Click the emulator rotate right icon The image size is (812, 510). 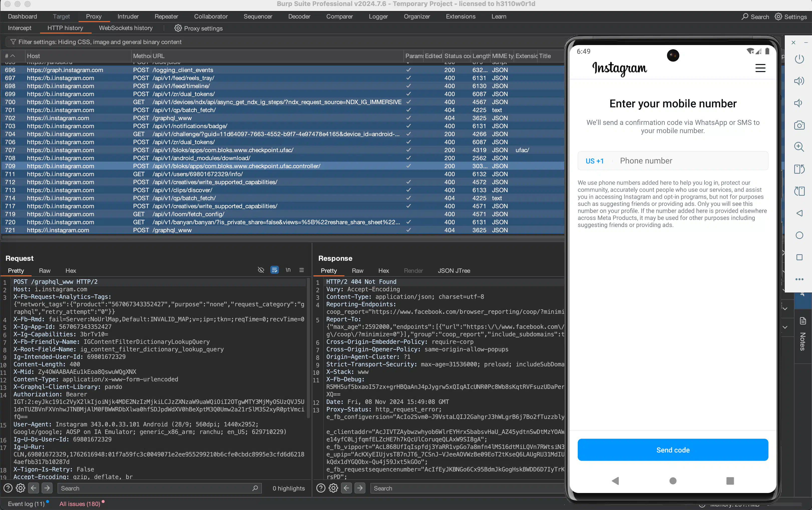pos(799,191)
